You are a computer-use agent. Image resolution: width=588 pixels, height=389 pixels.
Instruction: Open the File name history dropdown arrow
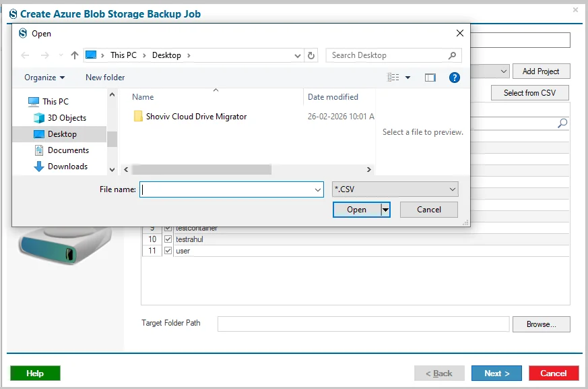coord(318,189)
